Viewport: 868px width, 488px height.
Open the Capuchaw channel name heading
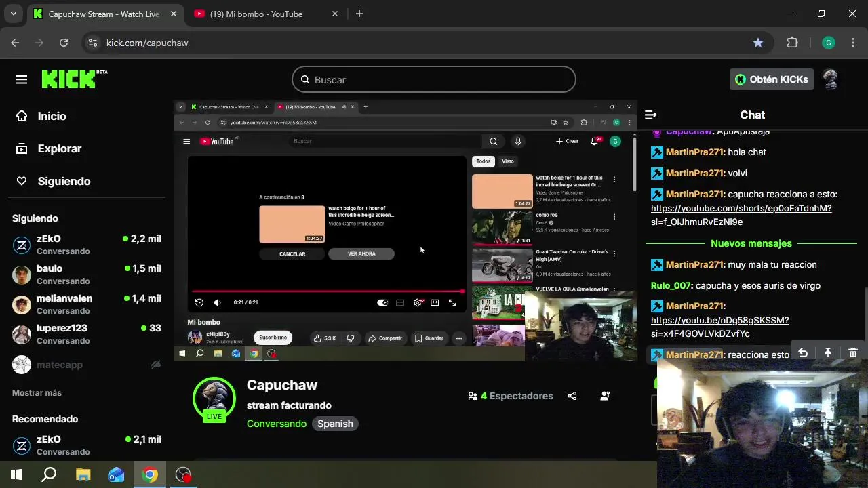pyautogui.click(x=282, y=385)
